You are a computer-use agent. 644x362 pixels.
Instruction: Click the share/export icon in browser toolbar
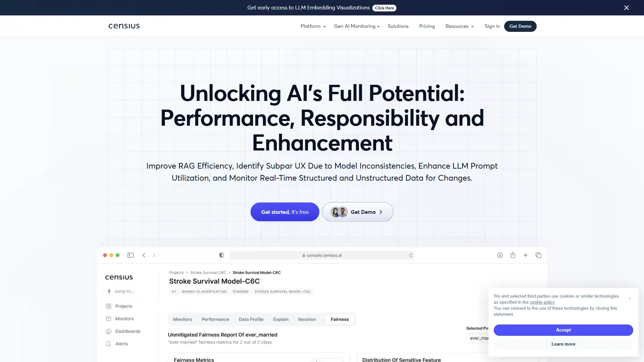513,255
